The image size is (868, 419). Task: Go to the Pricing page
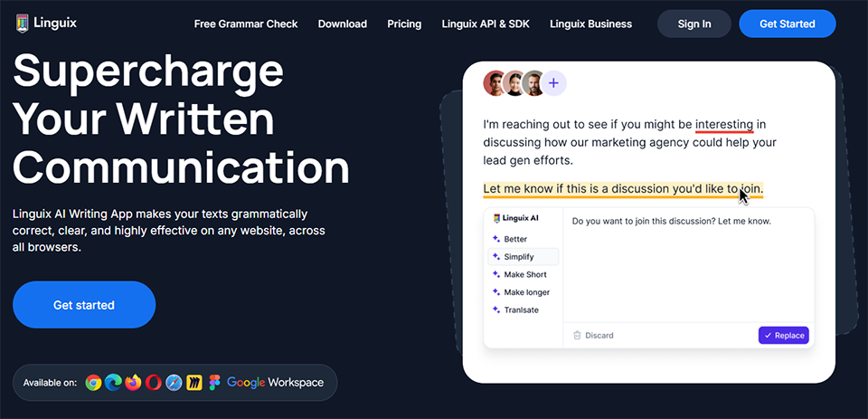(x=404, y=24)
